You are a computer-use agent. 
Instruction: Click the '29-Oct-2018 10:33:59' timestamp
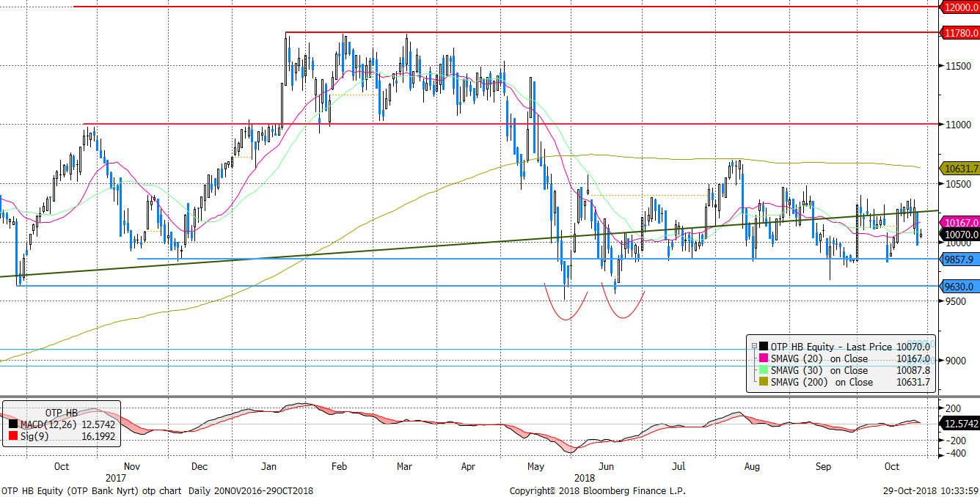(930, 490)
